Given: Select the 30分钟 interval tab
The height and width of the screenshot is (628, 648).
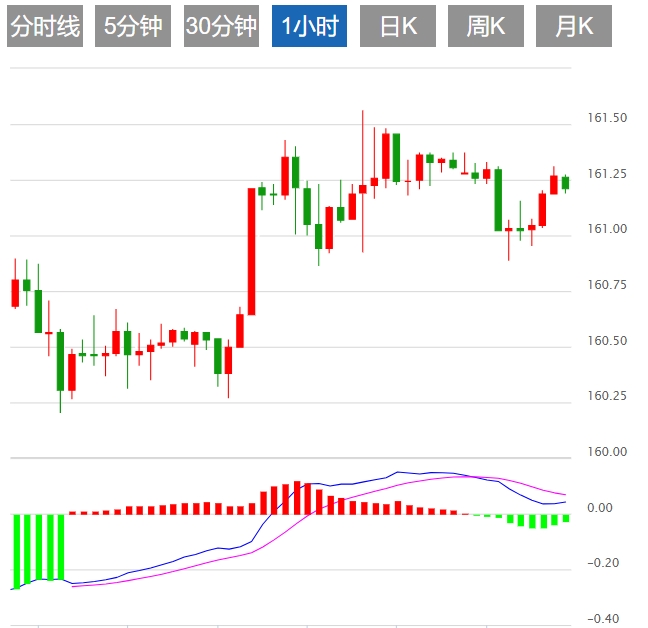Looking at the screenshot, I should point(222,26).
